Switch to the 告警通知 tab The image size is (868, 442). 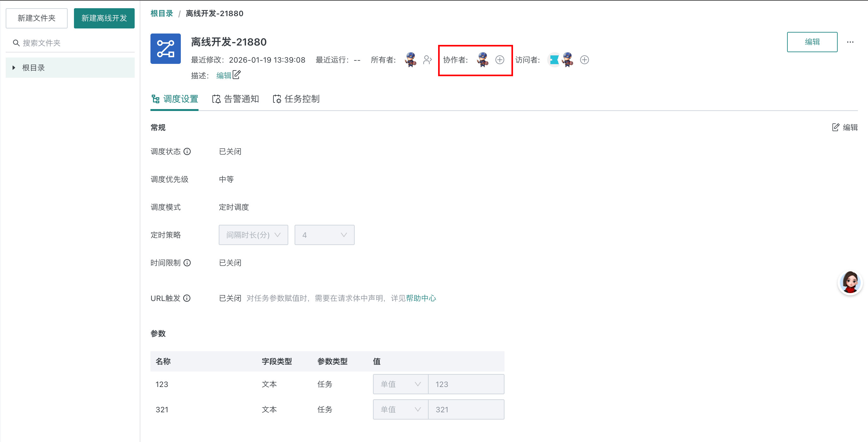[x=235, y=99]
